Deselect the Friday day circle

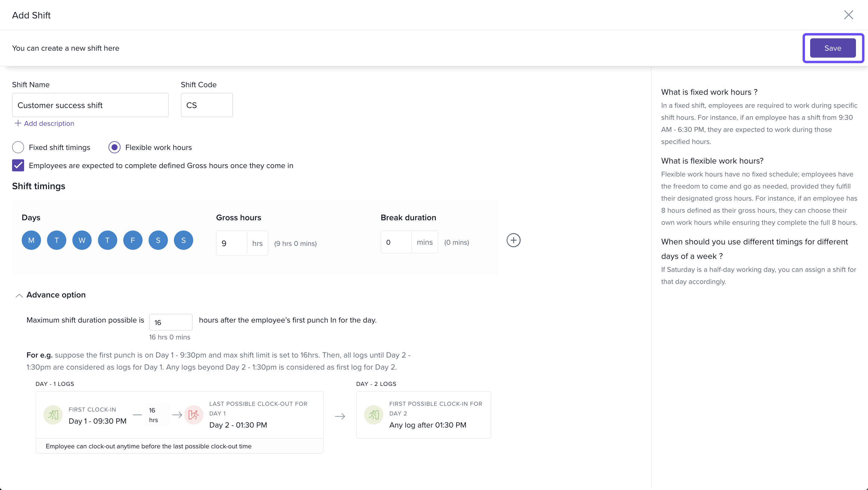click(133, 240)
